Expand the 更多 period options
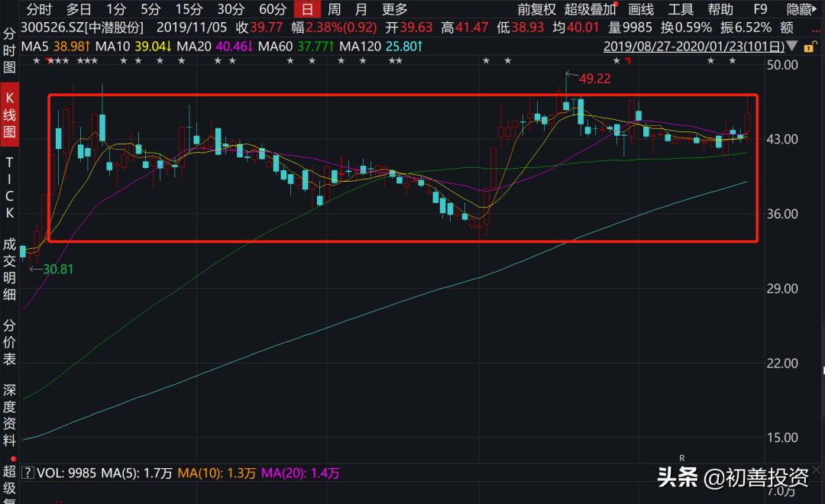 pyautogui.click(x=395, y=9)
